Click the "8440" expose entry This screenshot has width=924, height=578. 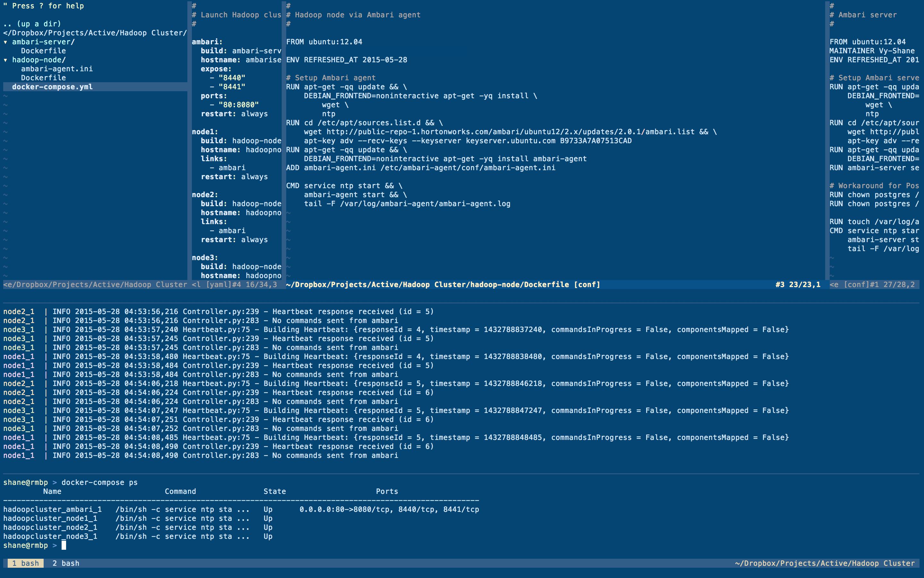point(232,78)
